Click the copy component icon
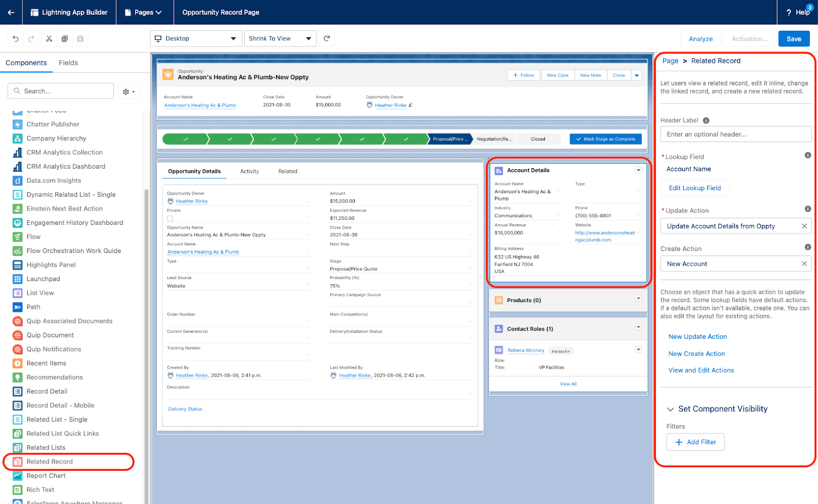The image size is (818, 504). pos(64,38)
